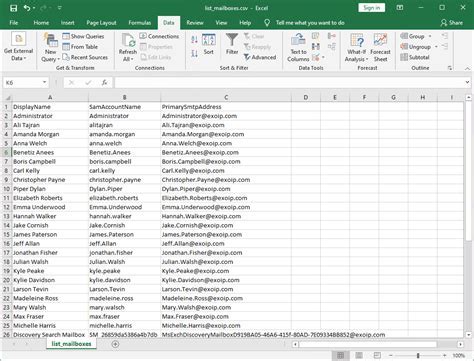Open the Sort dialog button
The image size is (474, 361).
pos(209,44)
